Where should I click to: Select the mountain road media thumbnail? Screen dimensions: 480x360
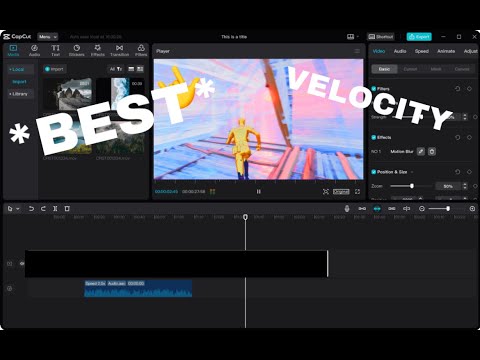68,94
